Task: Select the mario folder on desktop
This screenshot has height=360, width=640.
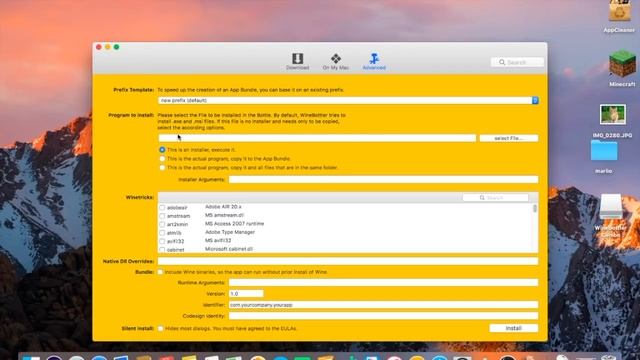Action: pos(604,151)
